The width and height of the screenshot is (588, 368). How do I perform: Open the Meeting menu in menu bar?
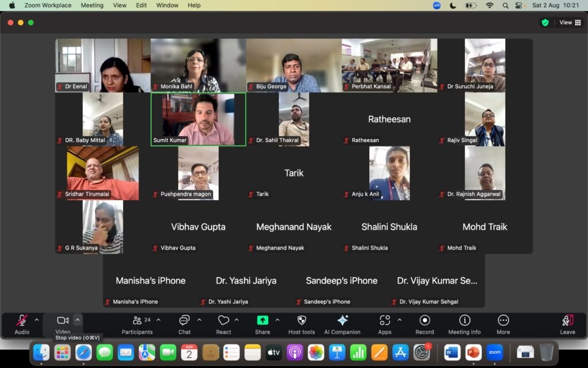tap(92, 5)
